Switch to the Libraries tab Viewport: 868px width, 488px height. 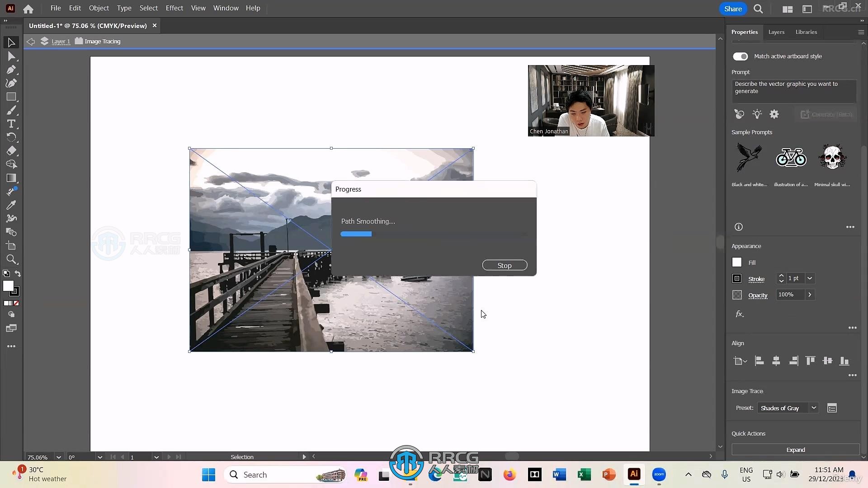(x=806, y=32)
